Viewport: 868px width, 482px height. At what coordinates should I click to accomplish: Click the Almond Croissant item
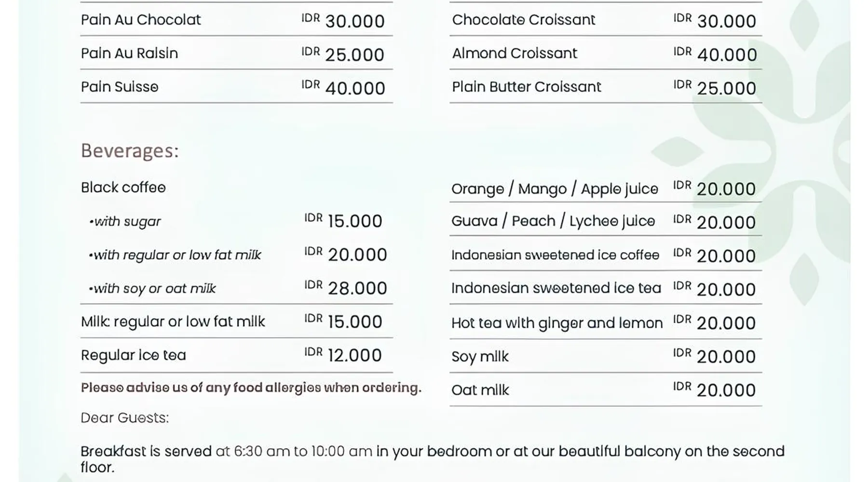point(515,53)
